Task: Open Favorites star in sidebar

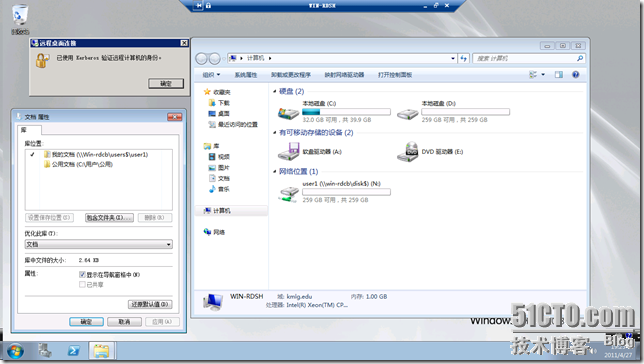Action: point(207,92)
